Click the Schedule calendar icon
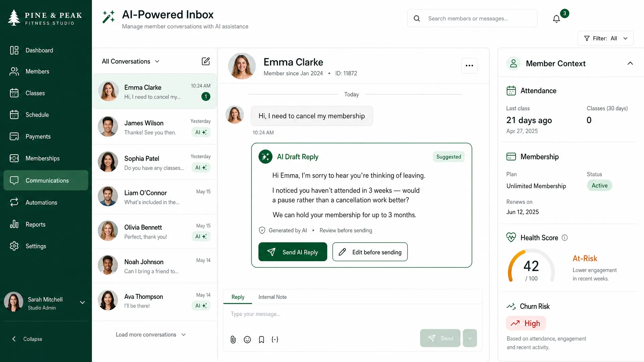644x362 pixels. tap(14, 115)
